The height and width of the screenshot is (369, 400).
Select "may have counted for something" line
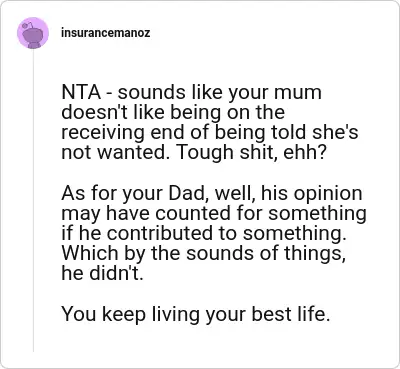click(214, 214)
